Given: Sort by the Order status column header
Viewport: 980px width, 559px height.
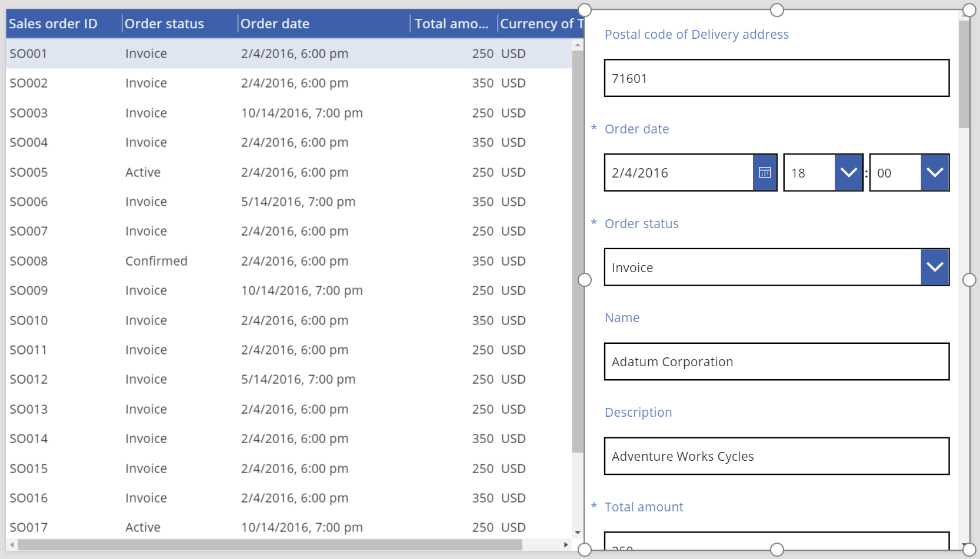Looking at the screenshot, I should click(x=164, y=24).
